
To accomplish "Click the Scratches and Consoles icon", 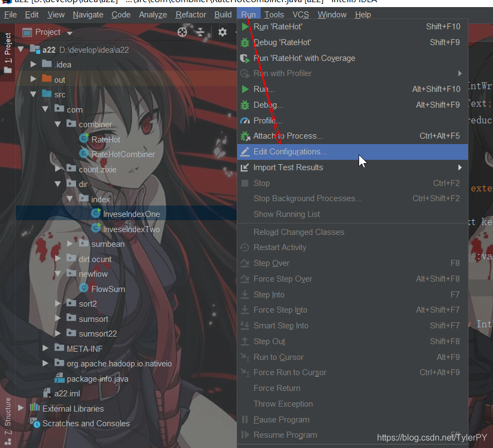I will click(x=35, y=423).
